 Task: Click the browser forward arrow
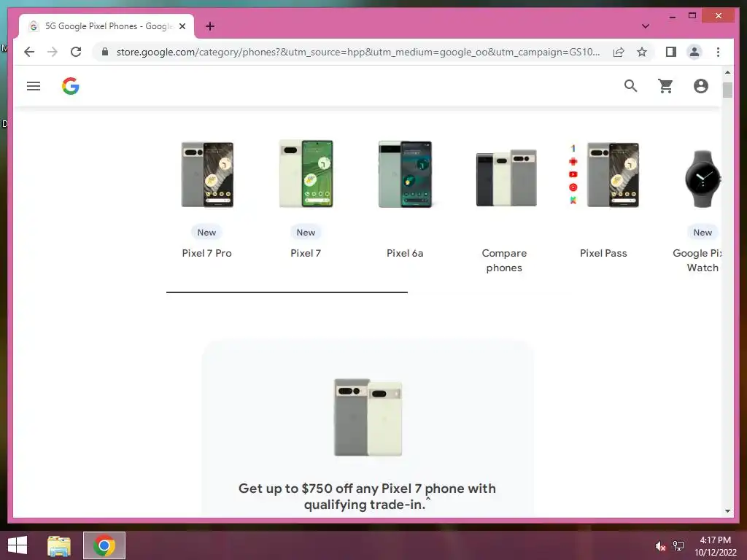tap(53, 52)
